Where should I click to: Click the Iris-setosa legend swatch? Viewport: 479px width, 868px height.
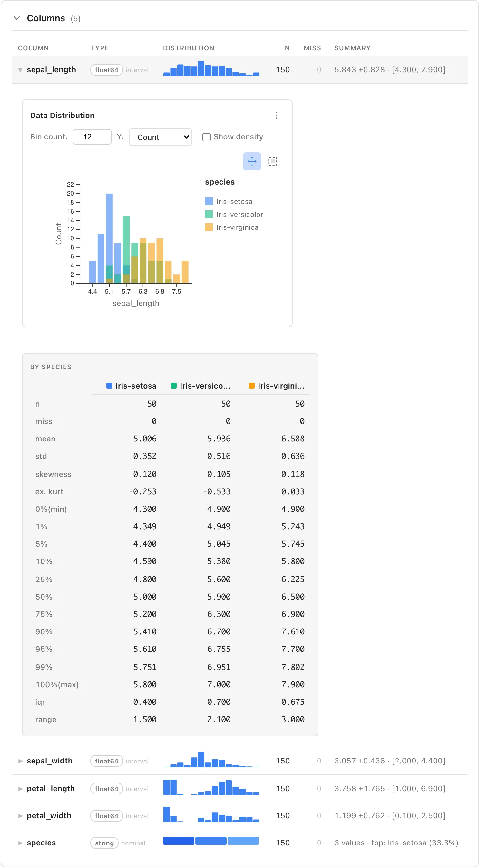tap(209, 201)
